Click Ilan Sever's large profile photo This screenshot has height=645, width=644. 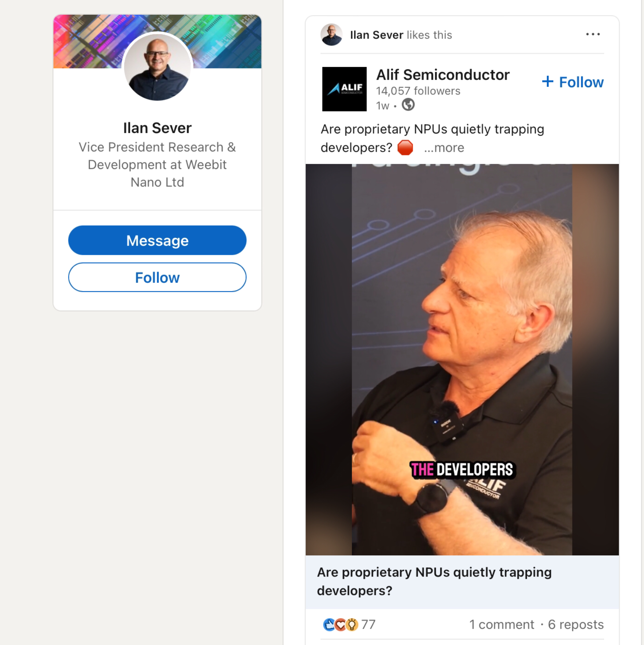[158, 67]
